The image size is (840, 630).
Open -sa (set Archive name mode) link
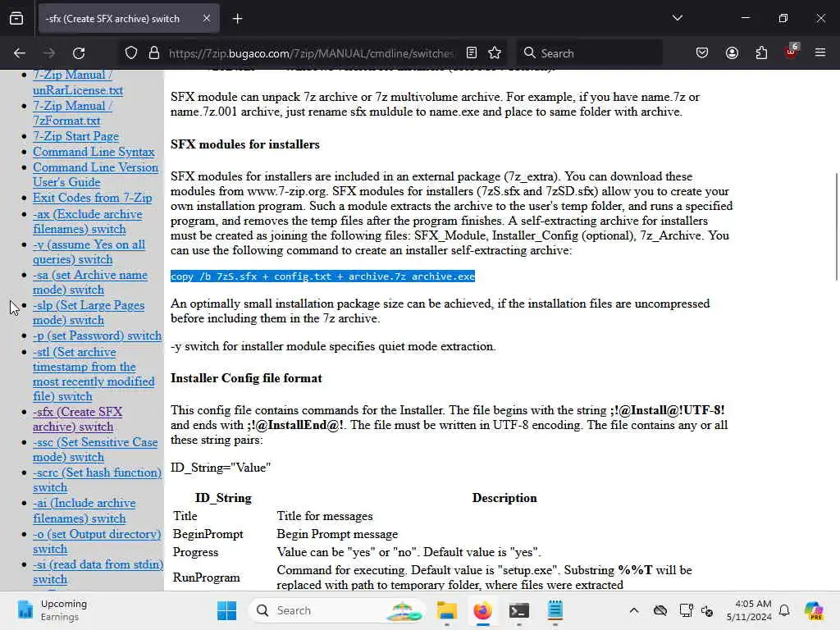pyautogui.click(x=90, y=282)
